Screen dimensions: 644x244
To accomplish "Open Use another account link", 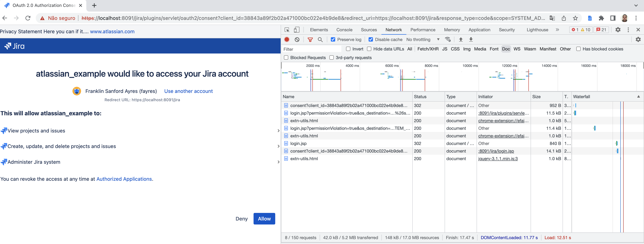I will [x=188, y=91].
